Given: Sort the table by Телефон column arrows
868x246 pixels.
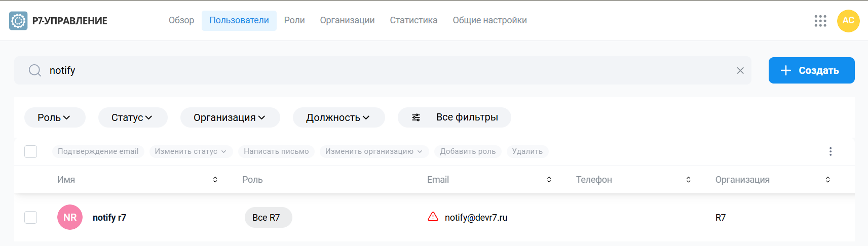Looking at the screenshot, I should [x=689, y=180].
